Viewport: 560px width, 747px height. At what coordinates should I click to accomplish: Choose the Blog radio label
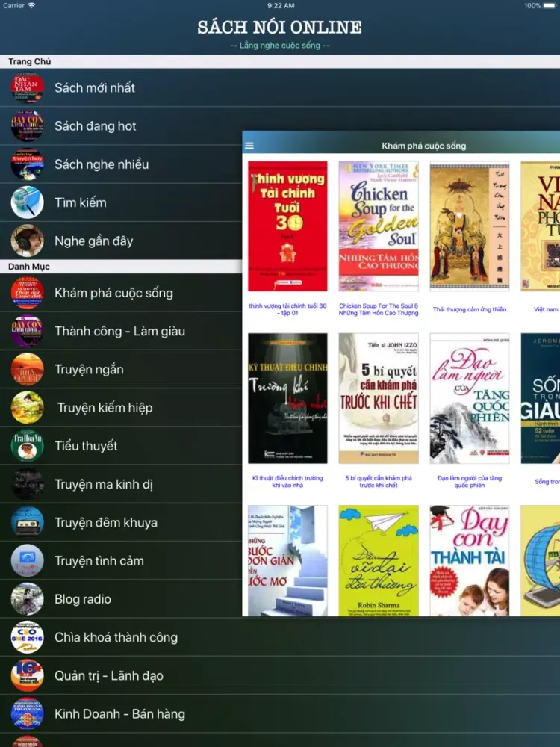(83, 599)
